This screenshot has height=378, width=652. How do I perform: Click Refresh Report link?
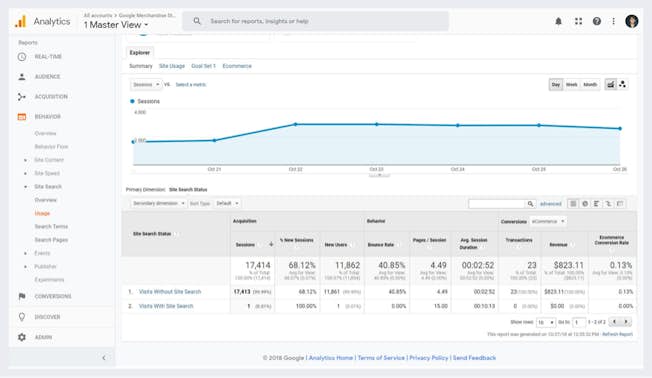click(x=617, y=334)
